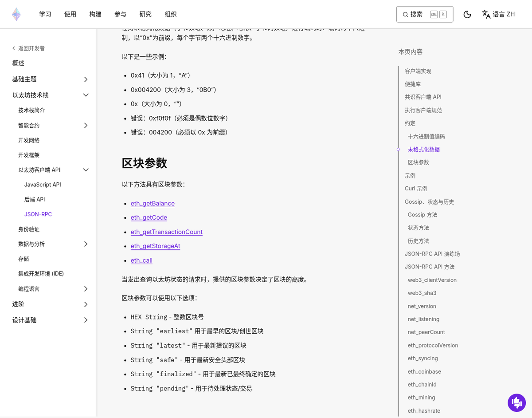Jump to 区块参数 in page contents
The width and height of the screenshot is (532, 418).
pyautogui.click(x=419, y=162)
